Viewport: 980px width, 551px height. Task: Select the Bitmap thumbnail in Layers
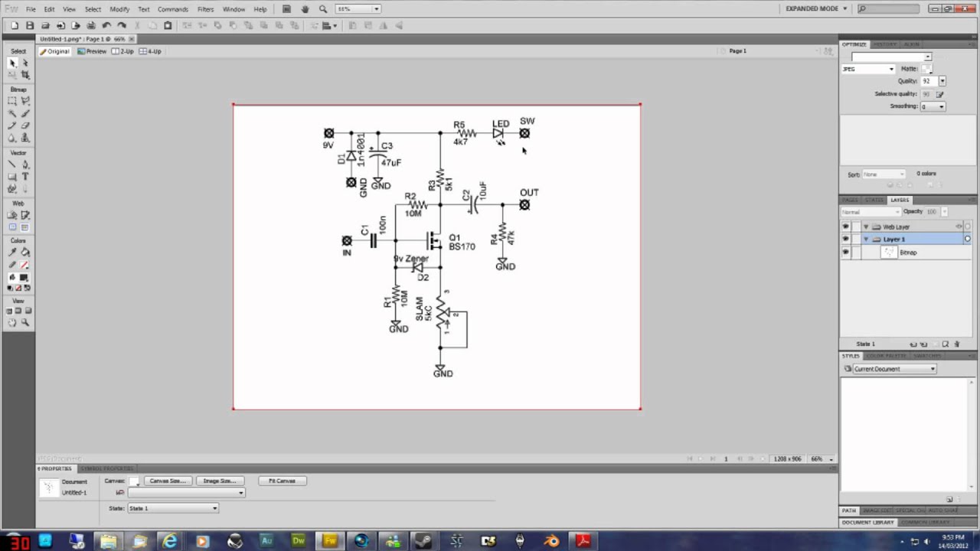tap(889, 253)
